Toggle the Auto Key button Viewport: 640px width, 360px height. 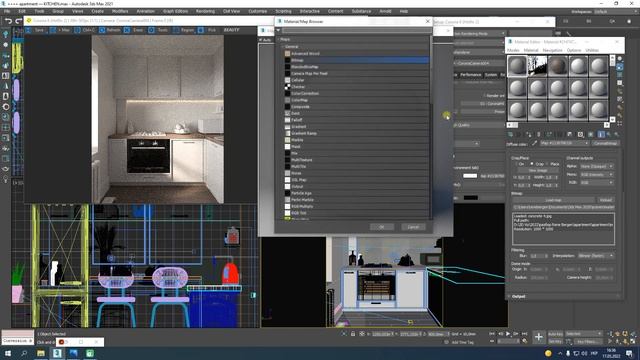pyautogui.click(x=556, y=334)
